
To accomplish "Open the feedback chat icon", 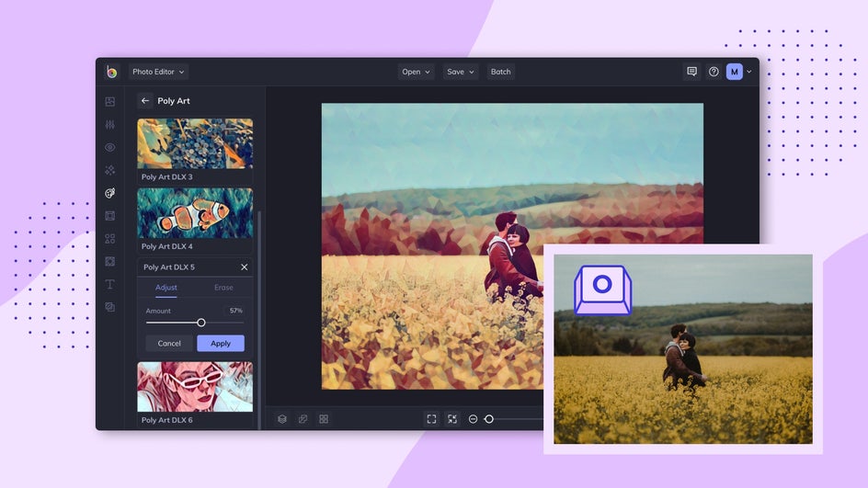I will click(691, 72).
